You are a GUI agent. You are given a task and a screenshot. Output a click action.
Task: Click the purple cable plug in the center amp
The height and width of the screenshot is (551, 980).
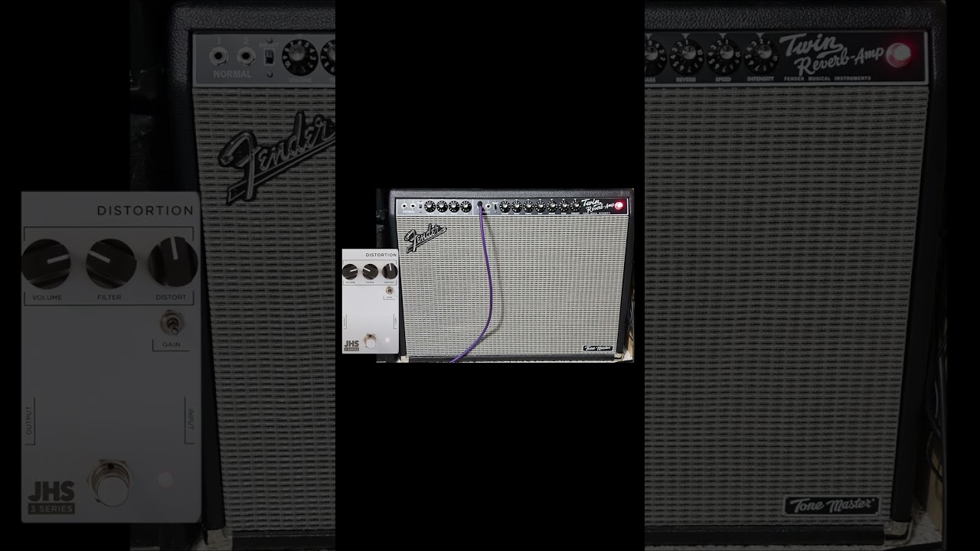pos(480,206)
